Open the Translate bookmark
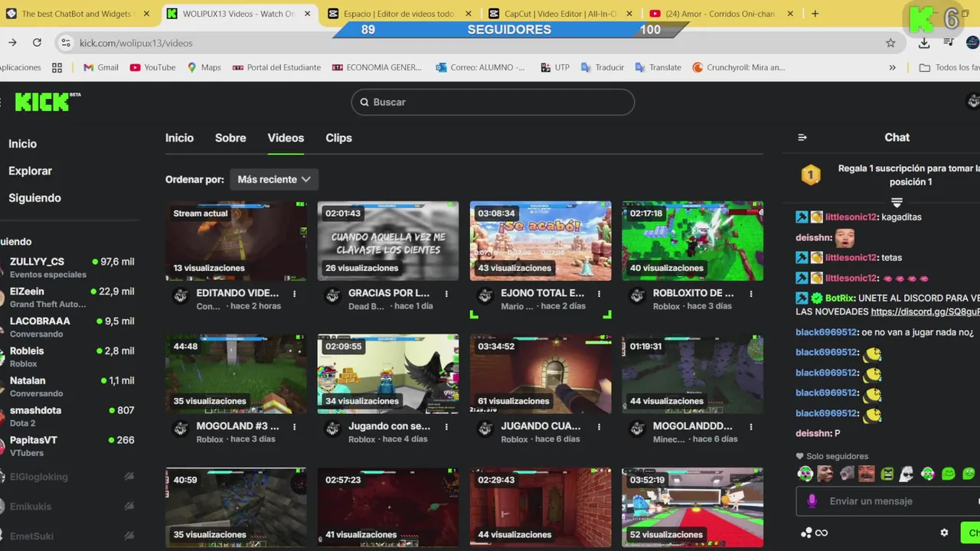Viewport: 980px width, 551px height. coord(658,67)
